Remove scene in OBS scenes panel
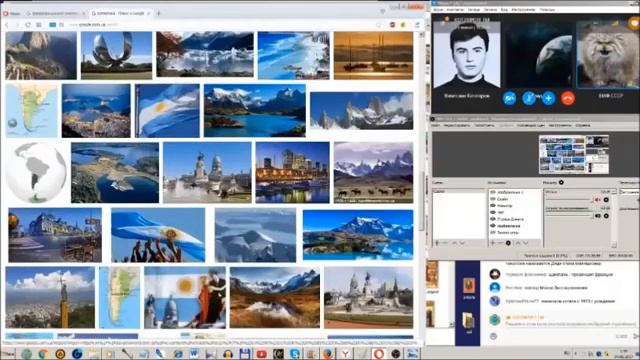 tap(445, 243)
